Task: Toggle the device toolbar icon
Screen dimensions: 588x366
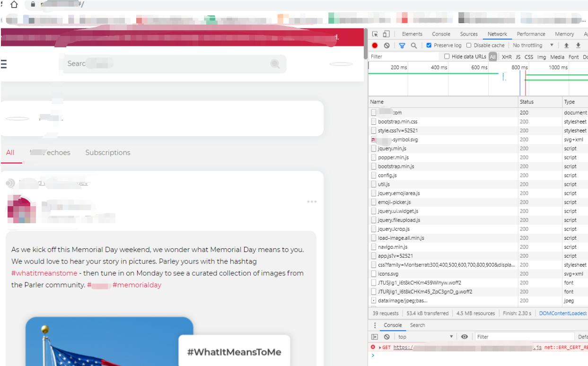Action: click(386, 34)
